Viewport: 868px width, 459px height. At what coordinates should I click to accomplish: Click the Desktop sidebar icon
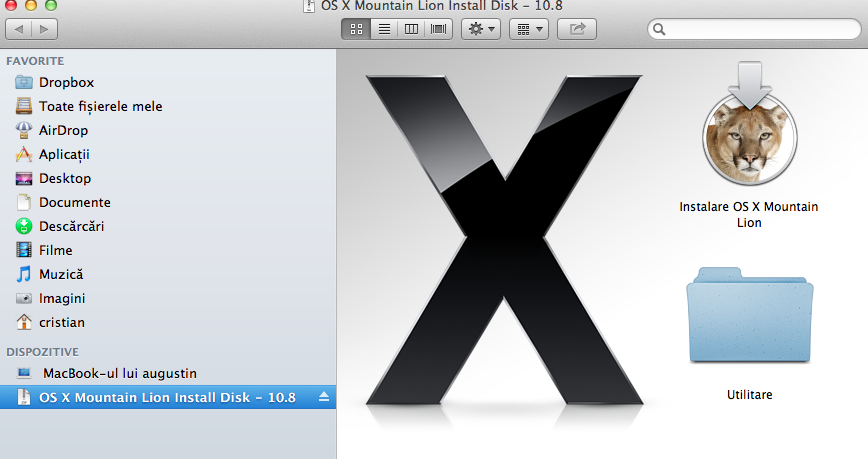[x=24, y=178]
